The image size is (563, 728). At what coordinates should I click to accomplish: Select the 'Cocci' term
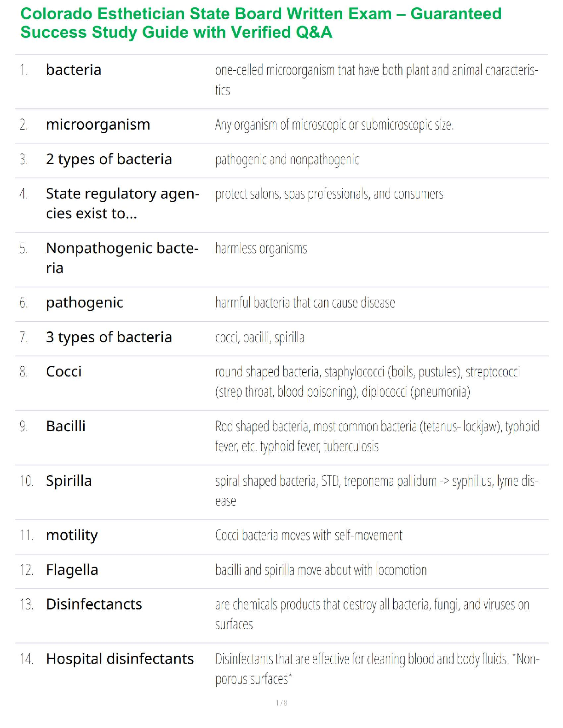[x=64, y=371]
